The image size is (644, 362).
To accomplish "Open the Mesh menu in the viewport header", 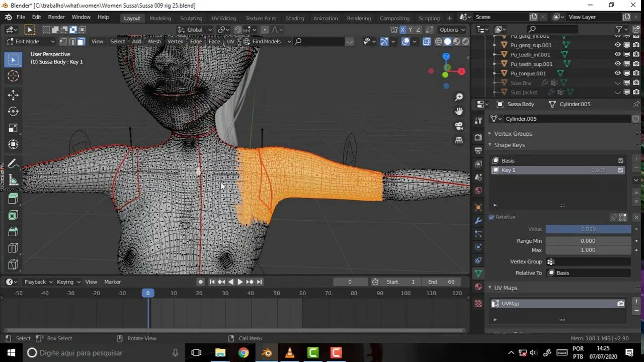I will click(x=154, y=41).
